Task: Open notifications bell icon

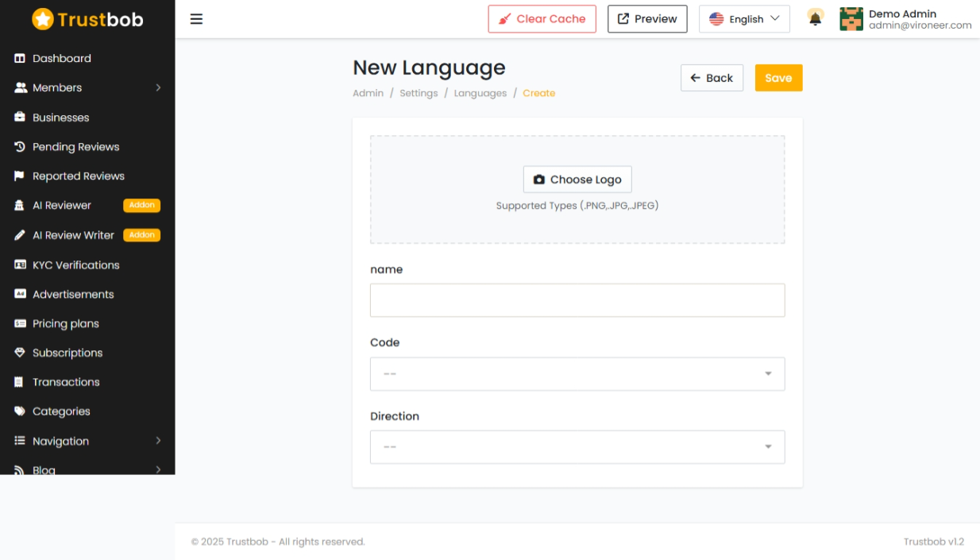Action: [x=815, y=18]
